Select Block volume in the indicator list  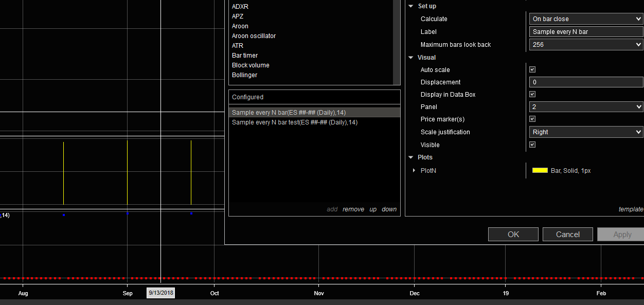pos(251,65)
